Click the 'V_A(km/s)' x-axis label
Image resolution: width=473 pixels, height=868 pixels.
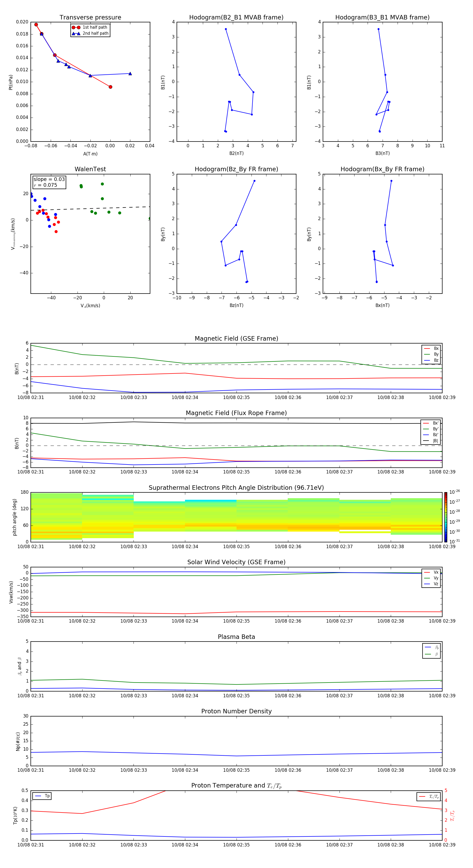(90, 306)
